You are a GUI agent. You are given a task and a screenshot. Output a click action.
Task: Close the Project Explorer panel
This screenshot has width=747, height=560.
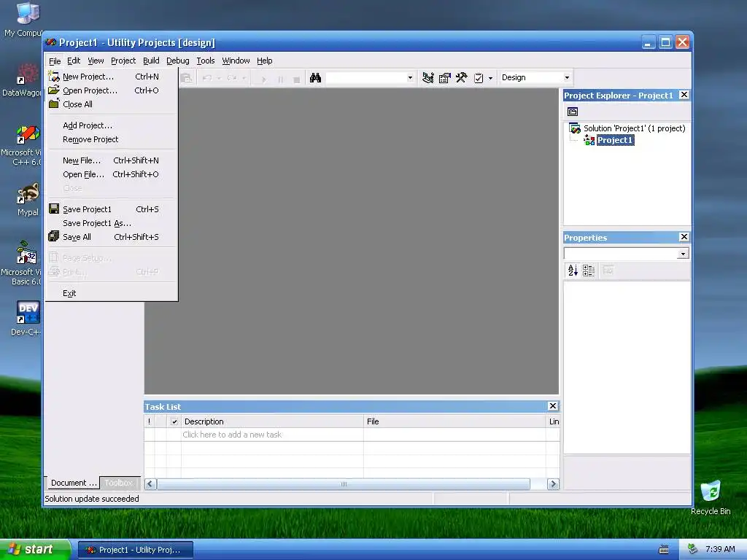coord(684,95)
